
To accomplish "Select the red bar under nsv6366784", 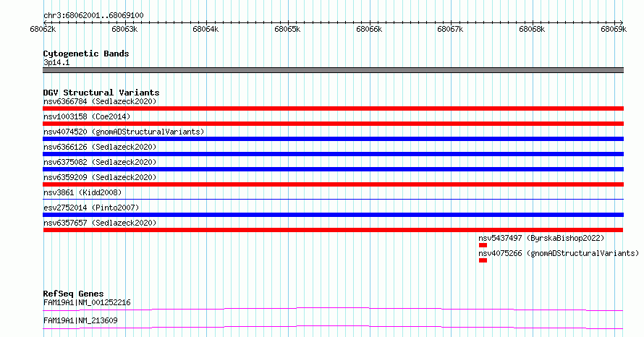I will [333, 108].
